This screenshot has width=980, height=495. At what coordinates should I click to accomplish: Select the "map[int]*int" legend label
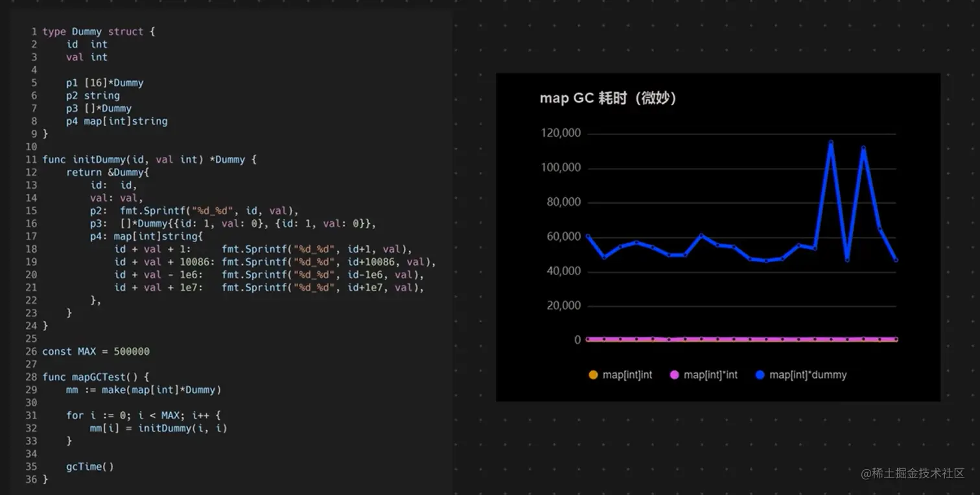710,375
